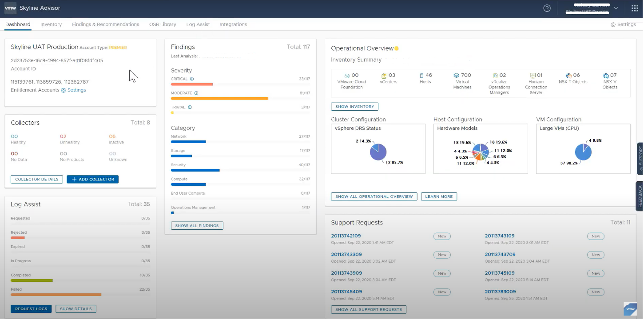Open Settings in the top-right navigation
Screen dimensions: 644x320
623,24
